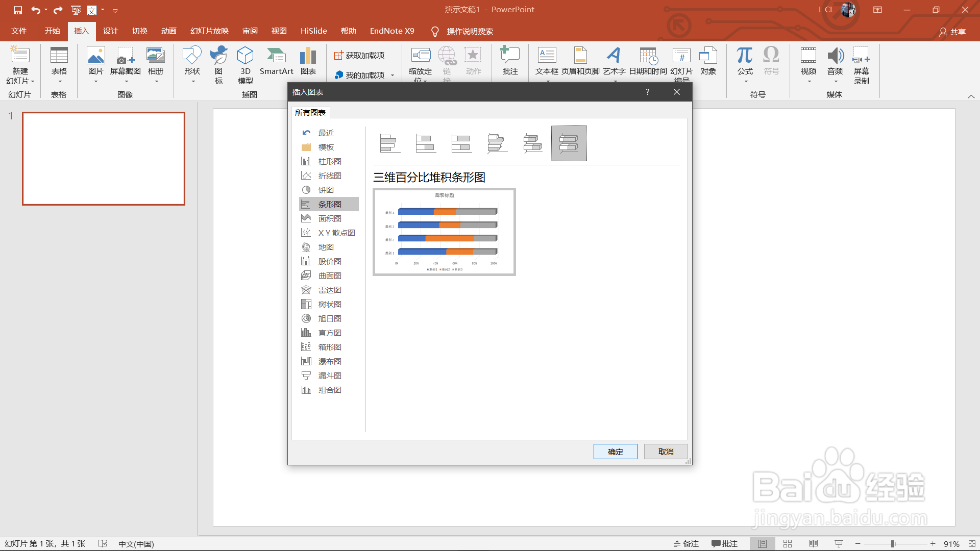Select slide 1 thumbnail in the panel
The width and height of the screenshot is (980, 551).
tap(104, 159)
